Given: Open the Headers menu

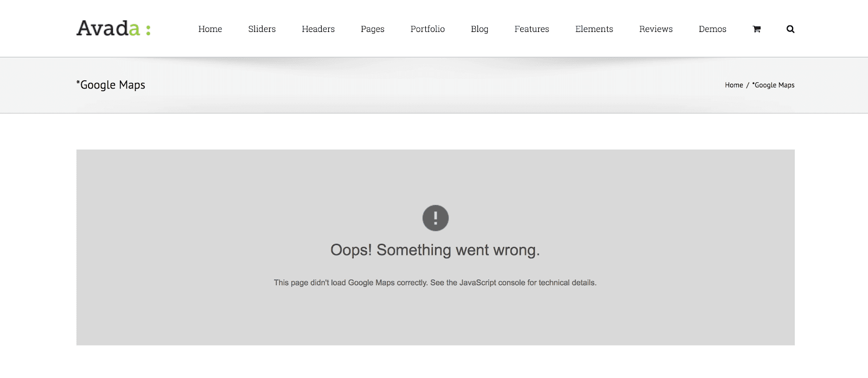Looking at the screenshot, I should 318,29.
